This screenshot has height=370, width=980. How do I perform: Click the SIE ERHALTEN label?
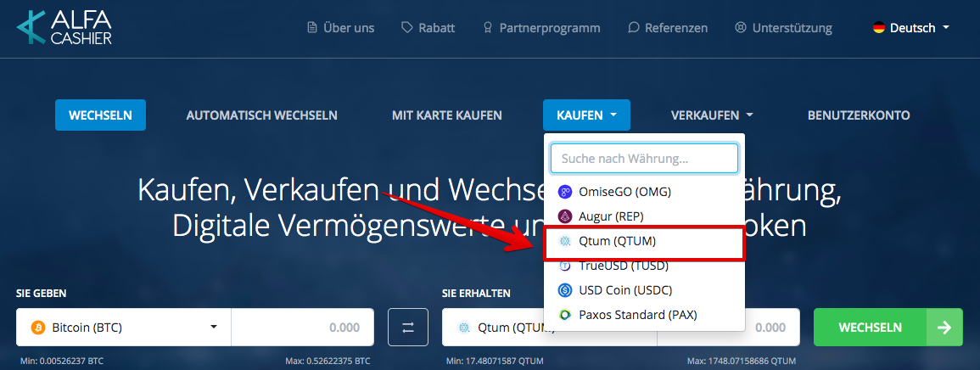[x=476, y=293]
